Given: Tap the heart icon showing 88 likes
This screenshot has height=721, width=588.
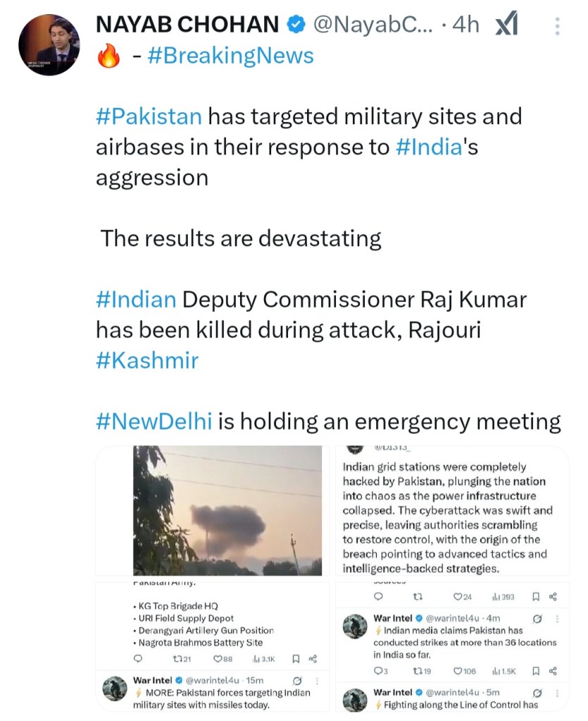Looking at the screenshot, I should pyautogui.click(x=218, y=658).
